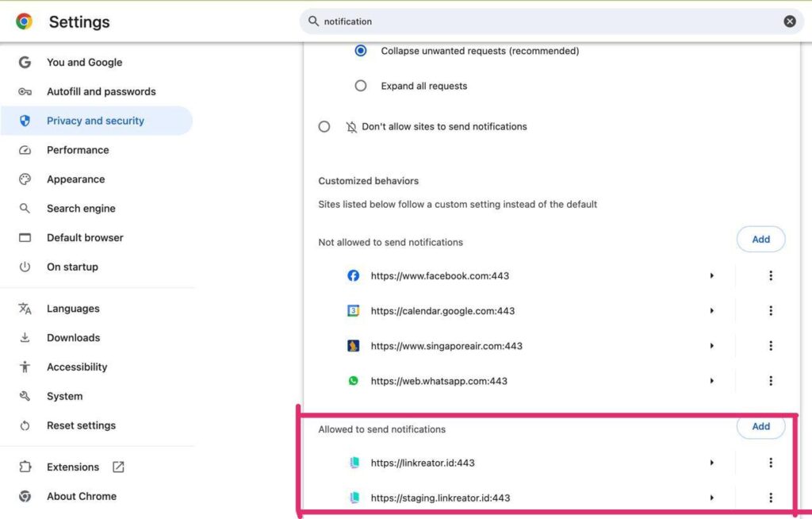Click the Chrome logo icon

[x=24, y=21]
